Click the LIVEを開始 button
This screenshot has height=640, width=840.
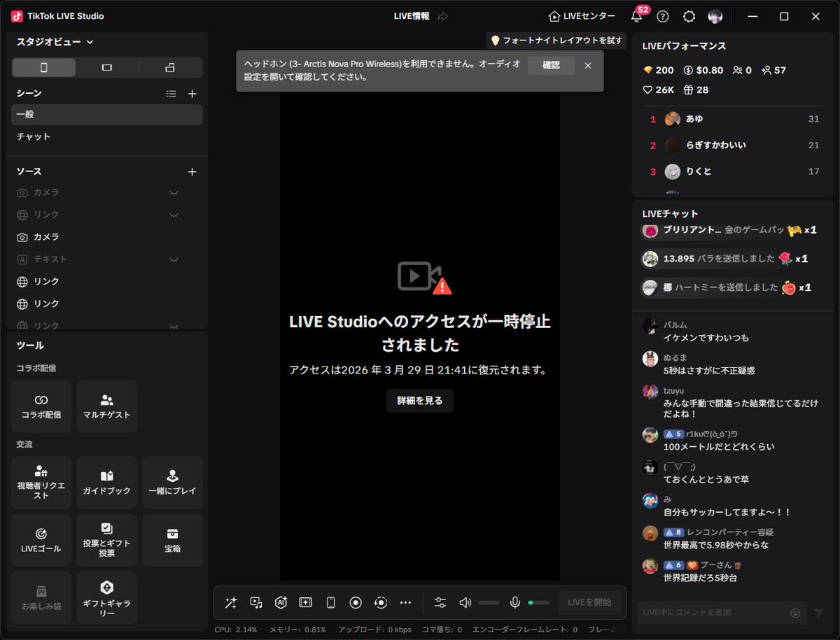589,602
